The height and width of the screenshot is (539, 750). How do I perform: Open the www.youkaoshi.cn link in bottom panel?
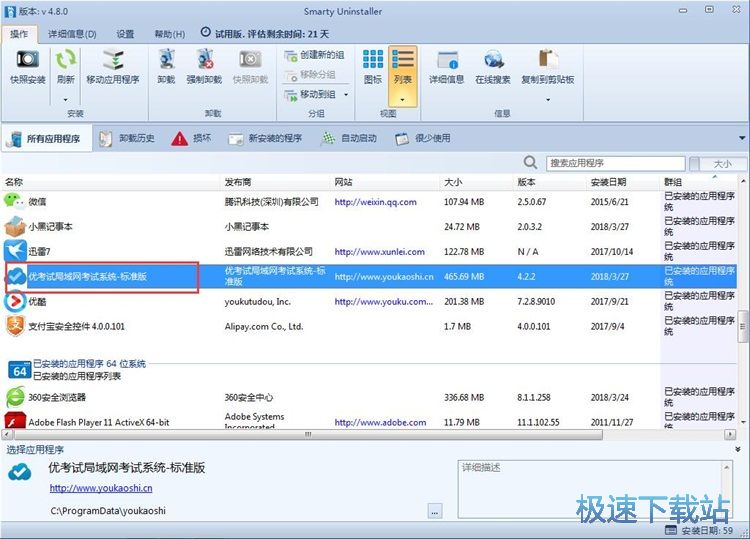click(x=101, y=488)
